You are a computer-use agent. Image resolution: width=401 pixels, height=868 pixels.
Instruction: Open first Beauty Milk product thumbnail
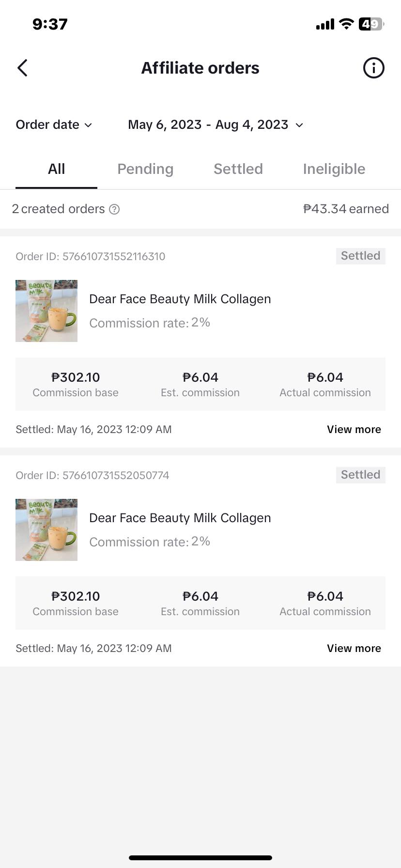(46, 311)
